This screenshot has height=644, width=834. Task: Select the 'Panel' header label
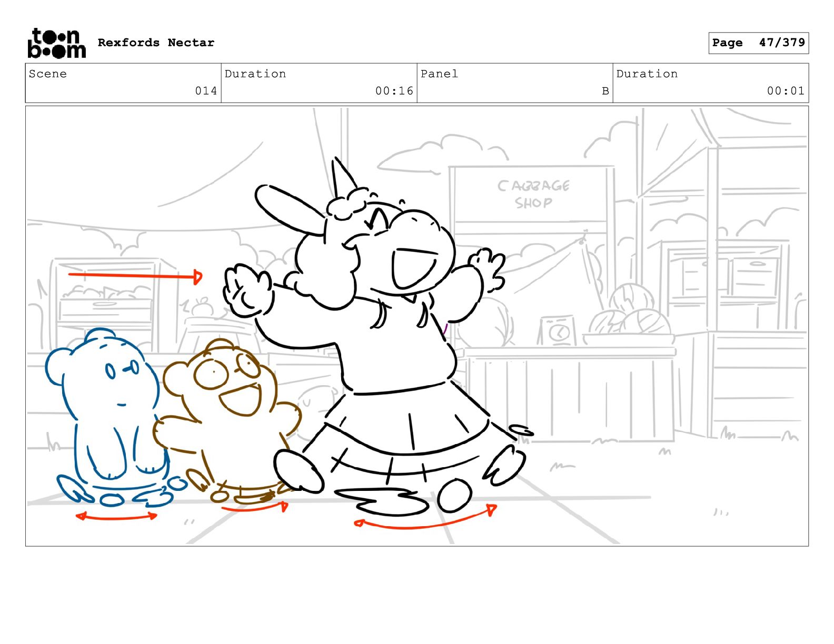pyautogui.click(x=439, y=74)
